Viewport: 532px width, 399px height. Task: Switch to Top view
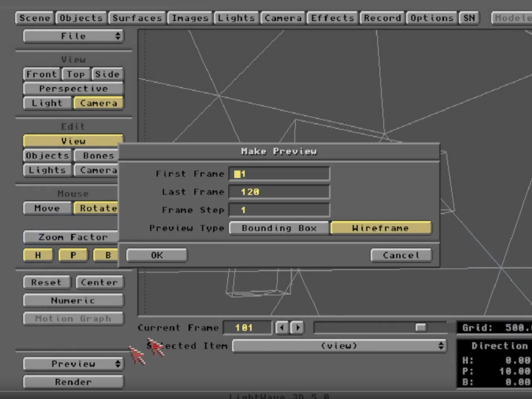pos(76,74)
